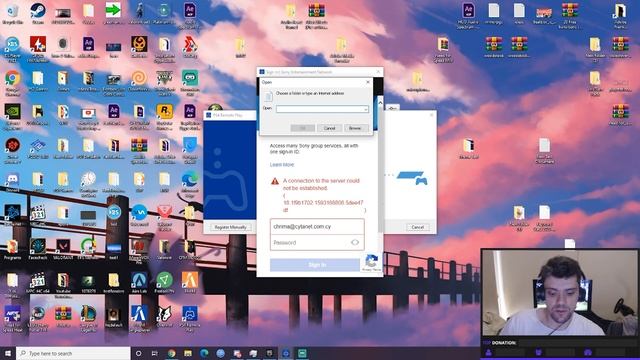
Task: Open Chrome from the taskbar
Action: (171, 353)
